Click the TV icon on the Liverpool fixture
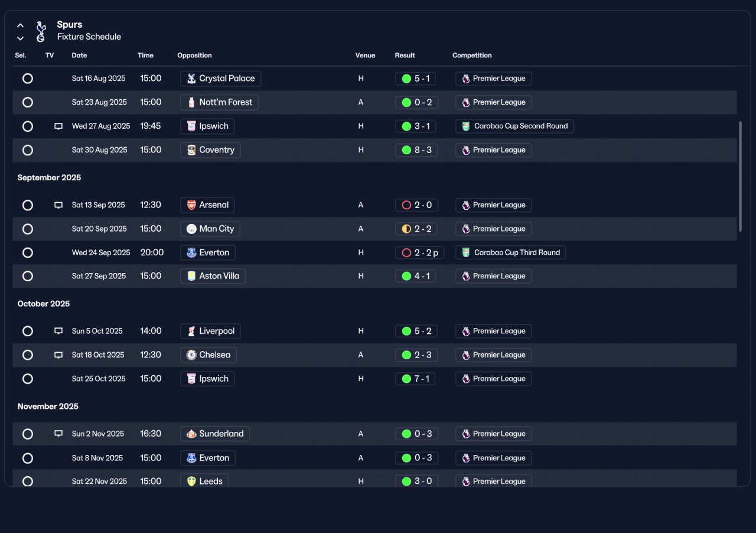756x533 pixels. pyautogui.click(x=58, y=331)
